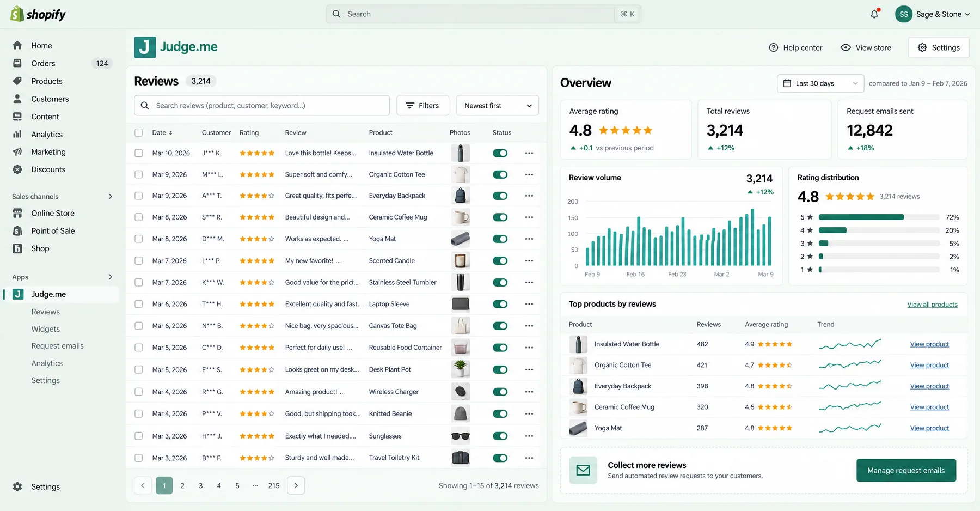Open the Last 30 days date dropdown

tap(820, 83)
